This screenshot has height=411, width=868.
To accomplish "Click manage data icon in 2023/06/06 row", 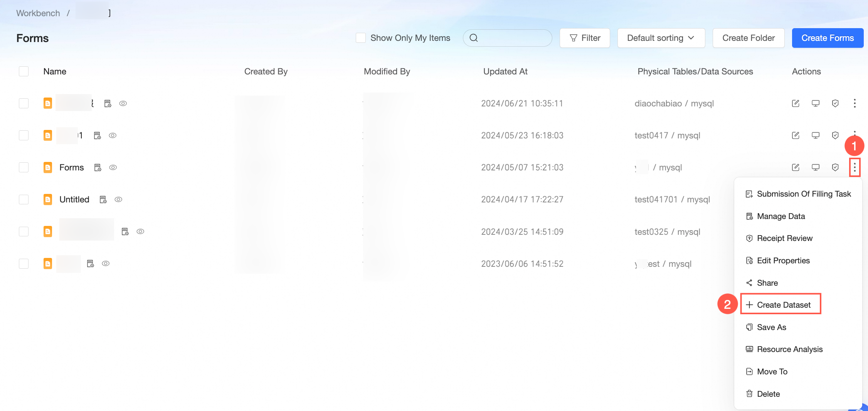I will [91, 263].
